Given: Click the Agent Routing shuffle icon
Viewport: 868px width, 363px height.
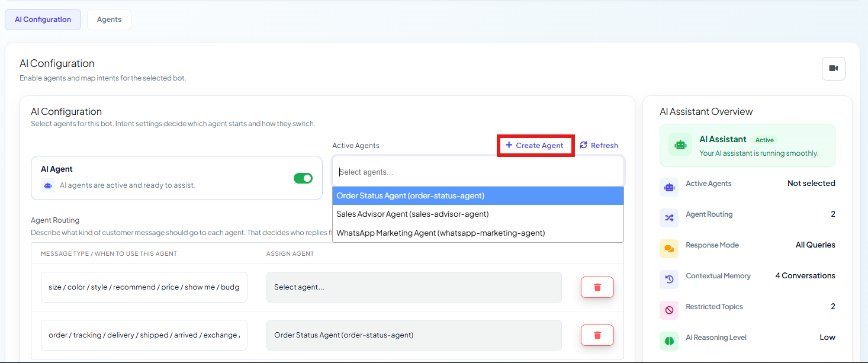Looking at the screenshot, I should point(669,218).
